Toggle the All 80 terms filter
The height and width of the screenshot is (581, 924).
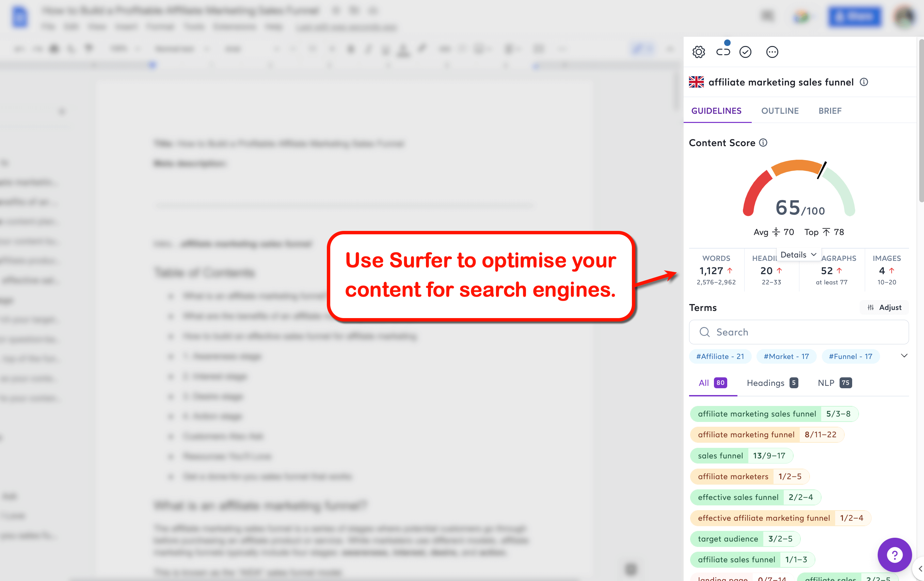click(713, 382)
